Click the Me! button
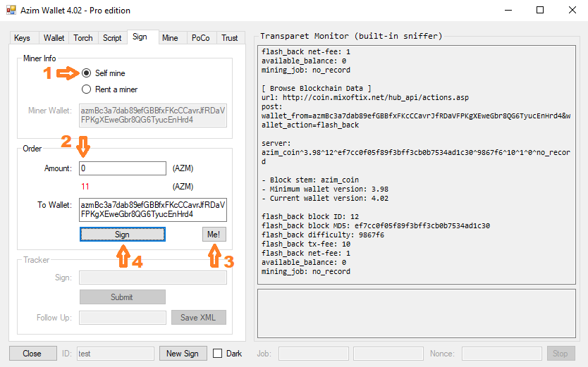 coord(214,235)
